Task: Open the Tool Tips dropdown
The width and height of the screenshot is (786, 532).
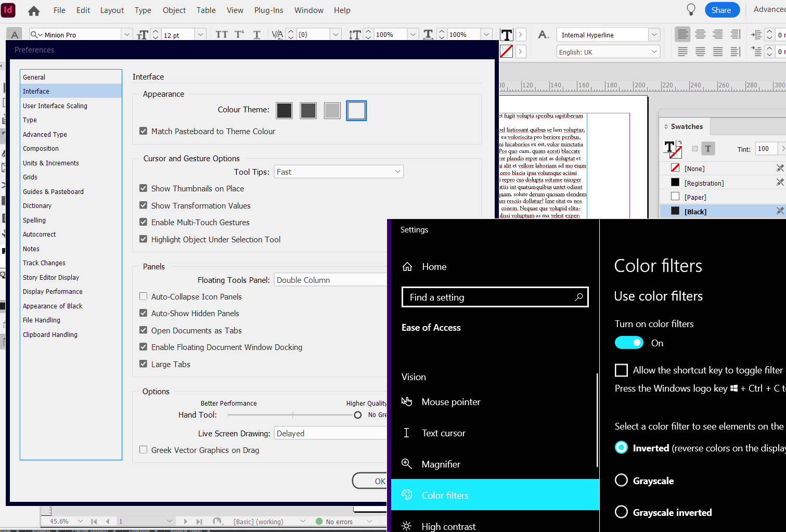Action: tap(339, 171)
